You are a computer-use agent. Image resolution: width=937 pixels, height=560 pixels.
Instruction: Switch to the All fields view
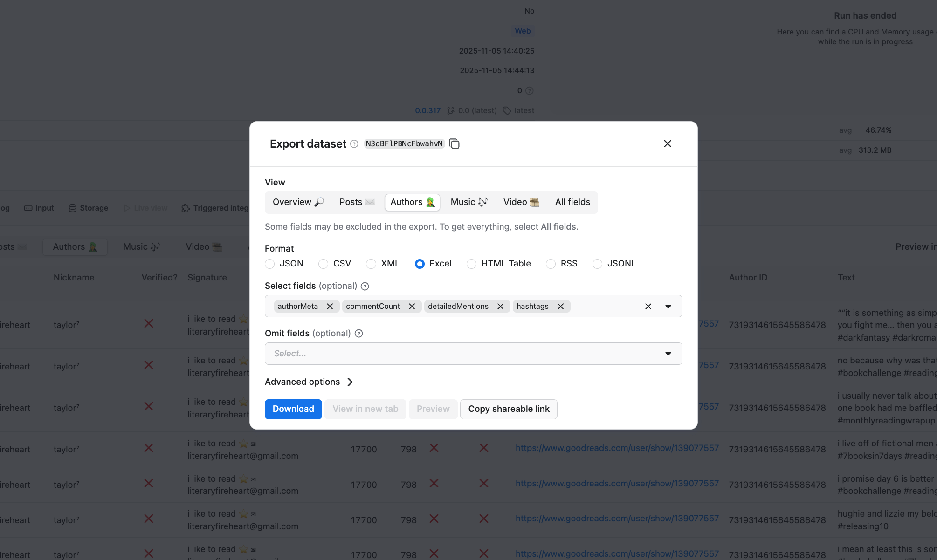(x=572, y=202)
